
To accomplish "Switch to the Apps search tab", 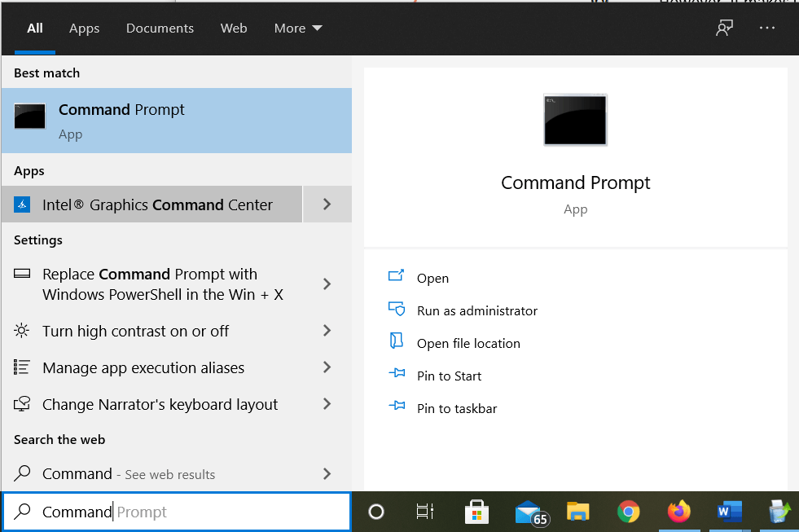I will coord(84,28).
